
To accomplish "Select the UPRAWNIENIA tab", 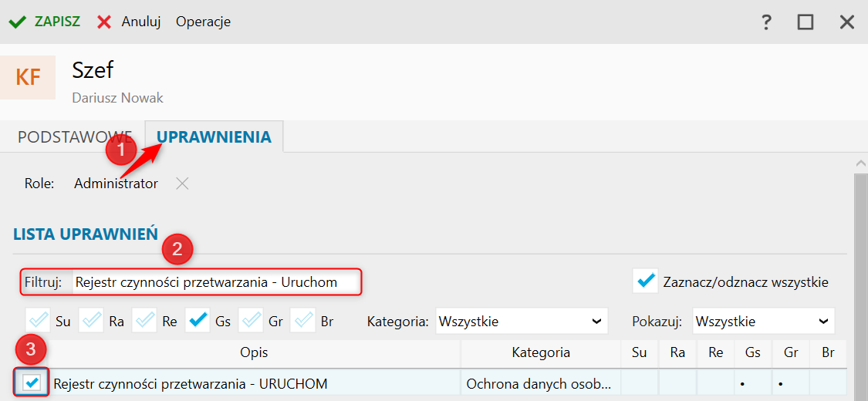I will click(x=214, y=136).
